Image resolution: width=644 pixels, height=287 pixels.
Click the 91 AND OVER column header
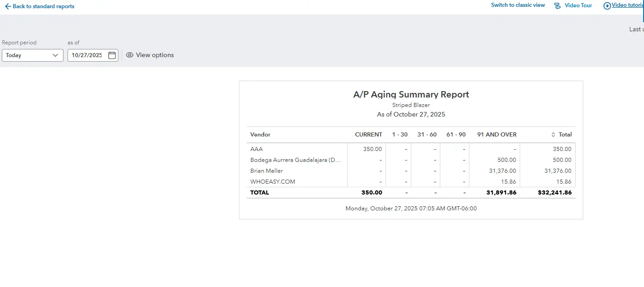[497, 135]
